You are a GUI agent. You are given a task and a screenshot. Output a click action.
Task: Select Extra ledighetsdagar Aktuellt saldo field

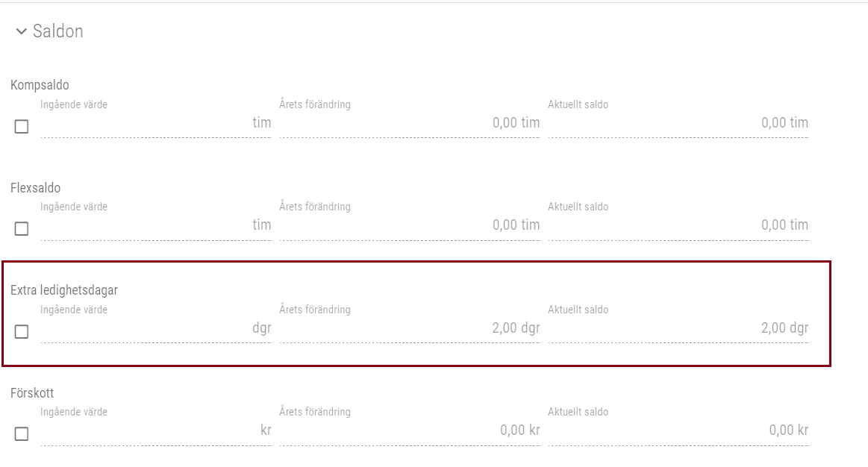678,328
